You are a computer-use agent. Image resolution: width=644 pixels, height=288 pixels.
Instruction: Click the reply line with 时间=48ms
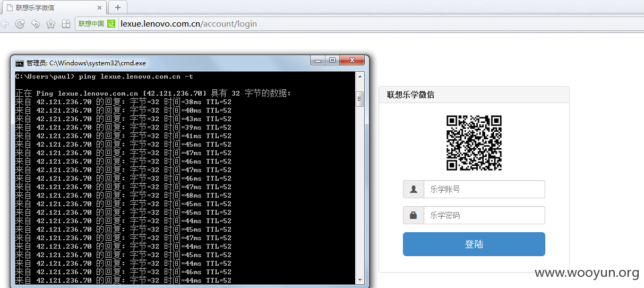(x=123, y=196)
